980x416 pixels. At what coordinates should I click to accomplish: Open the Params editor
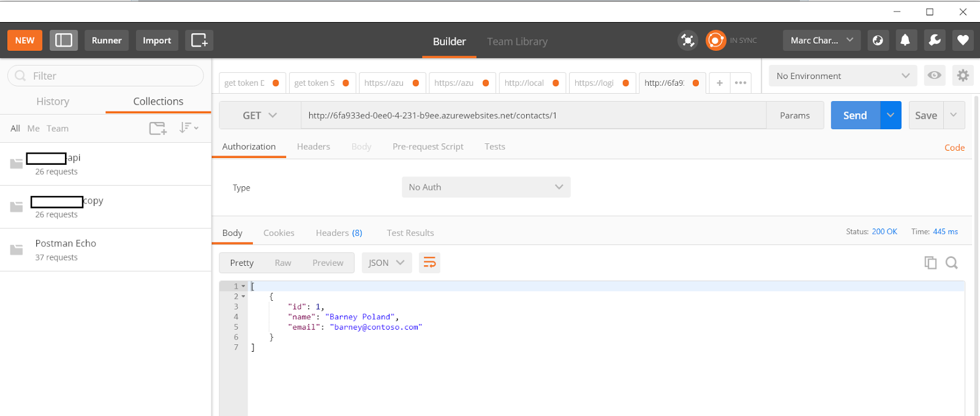click(794, 115)
